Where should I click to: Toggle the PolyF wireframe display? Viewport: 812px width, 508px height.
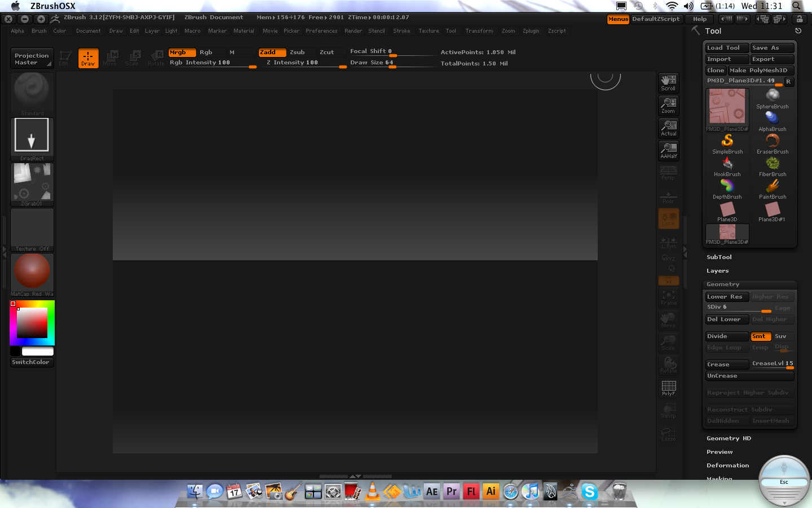[668, 388]
